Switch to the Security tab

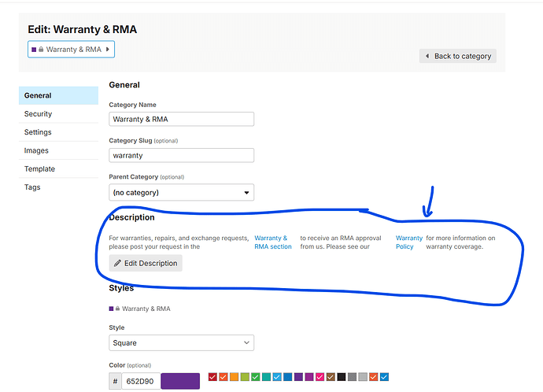point(58,114)
